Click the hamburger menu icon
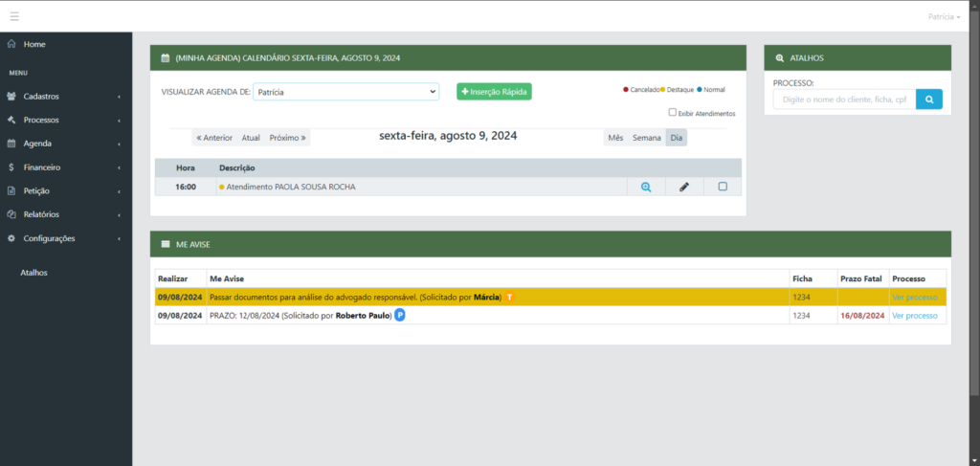Viewport: 980px width, 466px height. coord(13,16)
